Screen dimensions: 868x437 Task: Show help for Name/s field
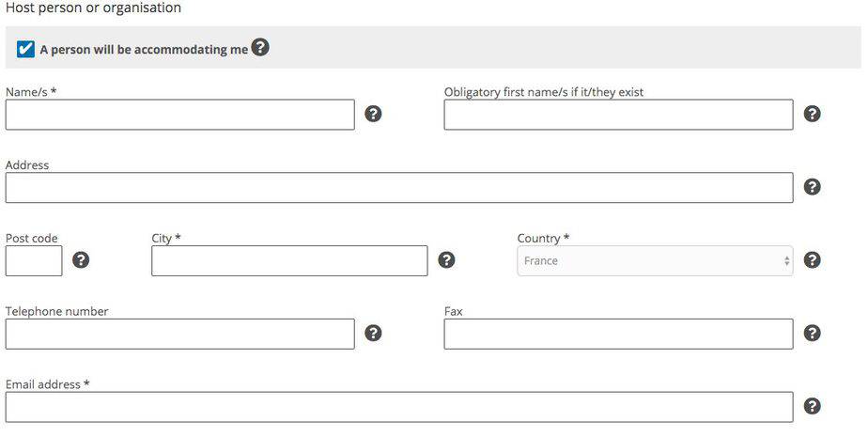(373, 114)
